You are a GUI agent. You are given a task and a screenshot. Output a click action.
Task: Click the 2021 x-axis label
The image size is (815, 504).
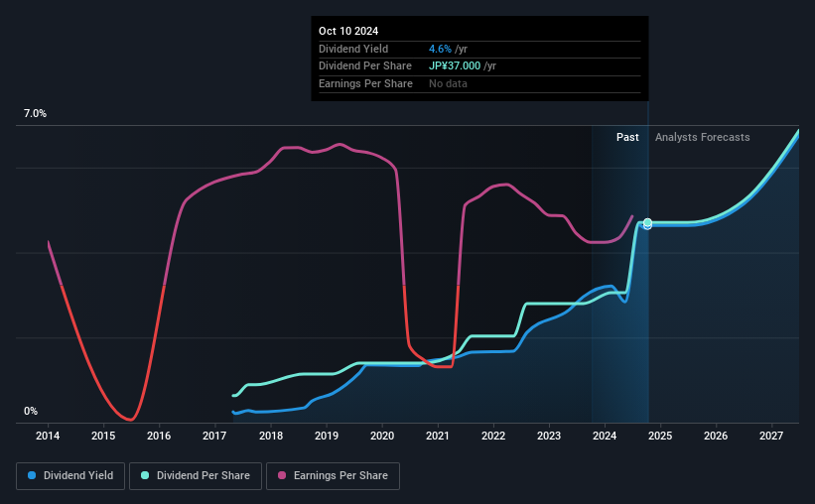pos(438,436)
